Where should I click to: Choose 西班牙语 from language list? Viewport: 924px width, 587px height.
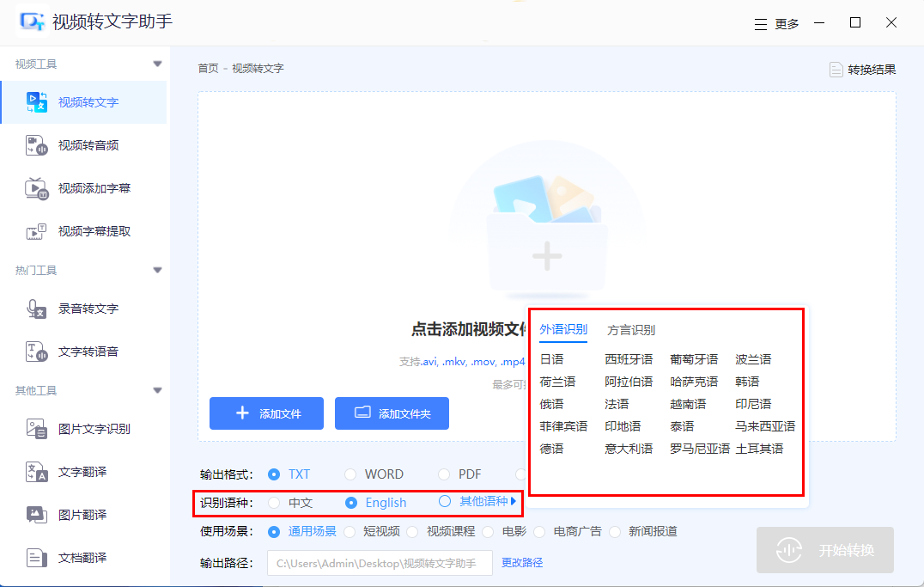629,359
